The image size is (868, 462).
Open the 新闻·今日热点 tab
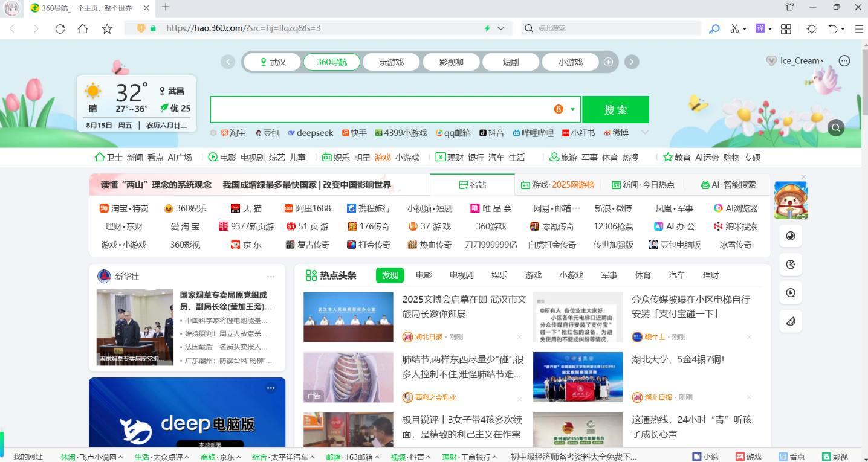[643, 185]
